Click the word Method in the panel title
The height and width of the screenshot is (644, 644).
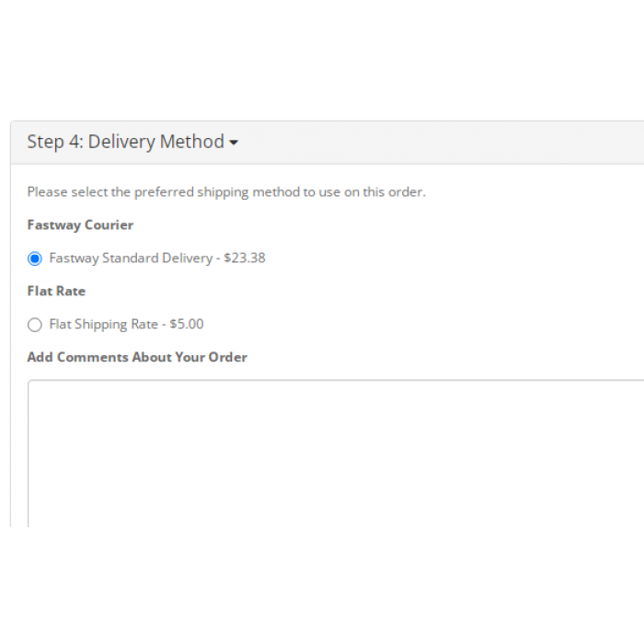pyautogui.click(x=192, y=142)
